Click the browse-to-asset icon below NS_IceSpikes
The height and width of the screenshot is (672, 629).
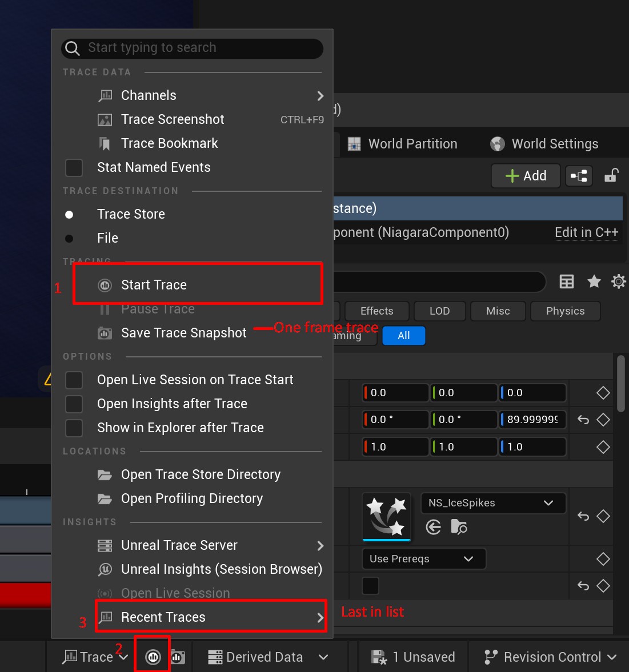(459, 527)
